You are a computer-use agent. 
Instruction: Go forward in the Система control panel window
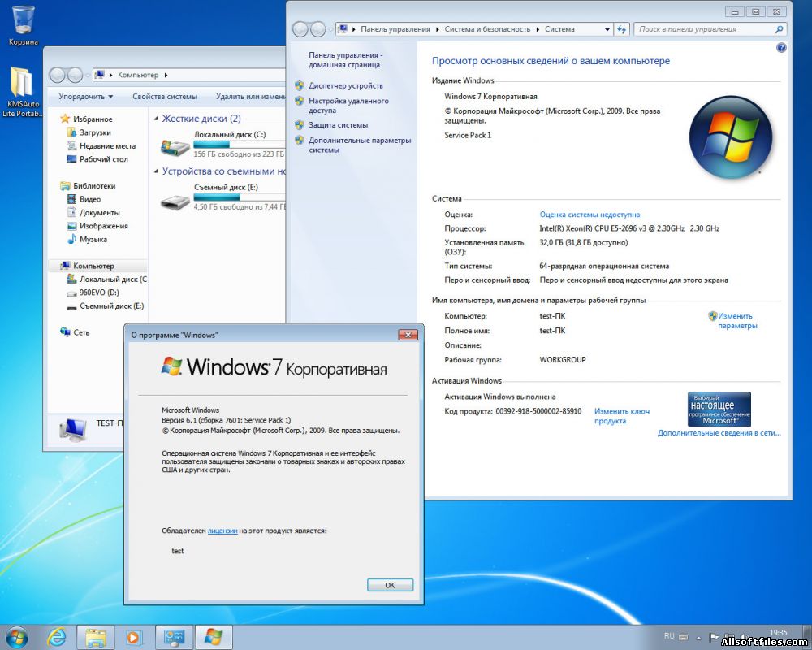[x=317, y=29]
